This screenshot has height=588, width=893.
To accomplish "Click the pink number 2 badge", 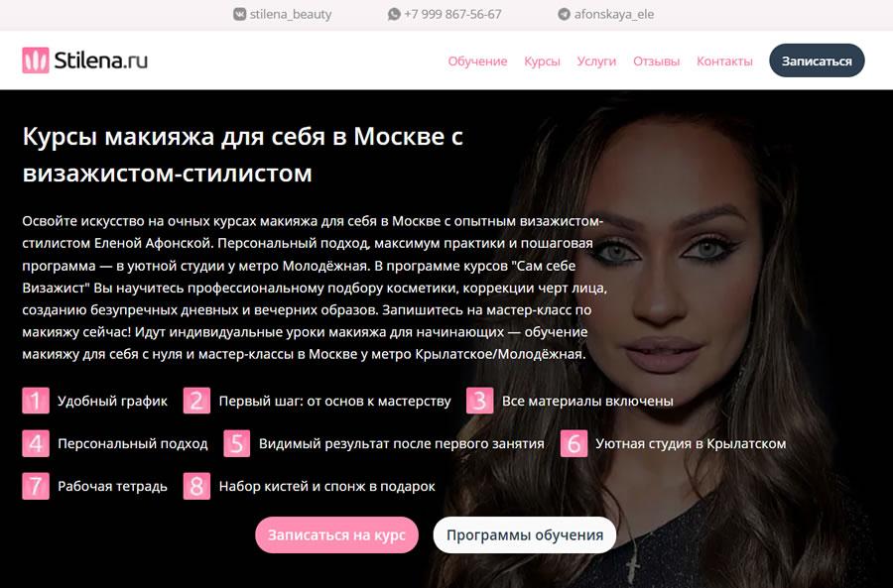I will [196, 401].
